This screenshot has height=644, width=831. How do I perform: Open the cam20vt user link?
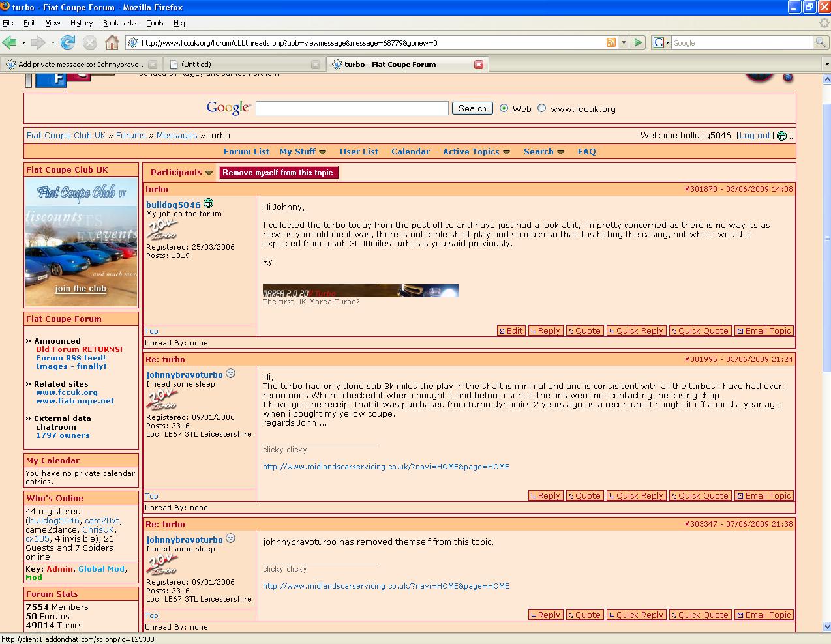click(102, 520)
